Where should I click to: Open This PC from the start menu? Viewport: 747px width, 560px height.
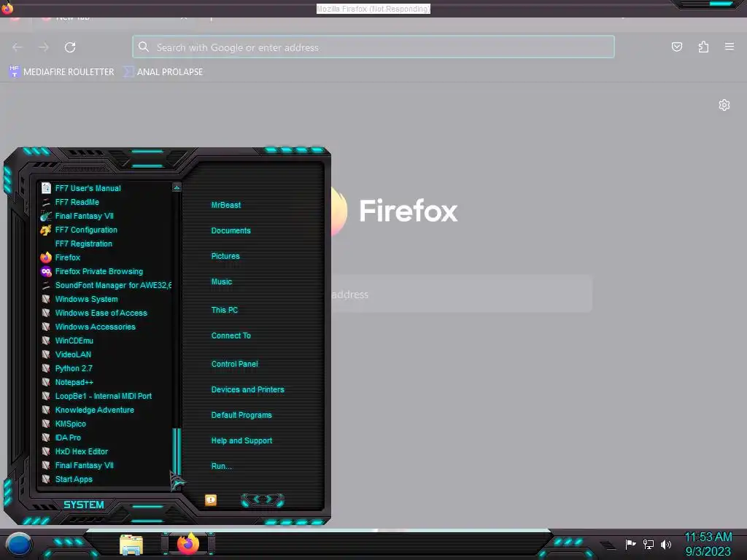(x=225, y=310)
